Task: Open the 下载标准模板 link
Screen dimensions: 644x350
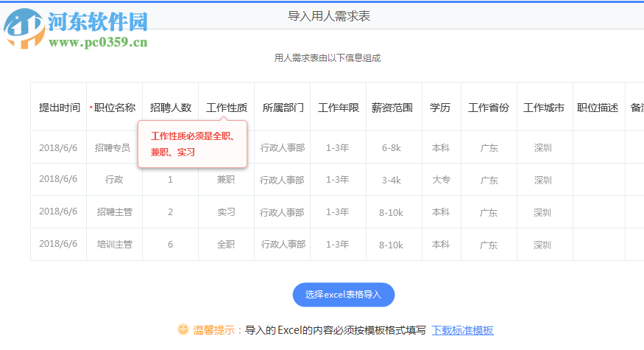Action: (462, 330)
